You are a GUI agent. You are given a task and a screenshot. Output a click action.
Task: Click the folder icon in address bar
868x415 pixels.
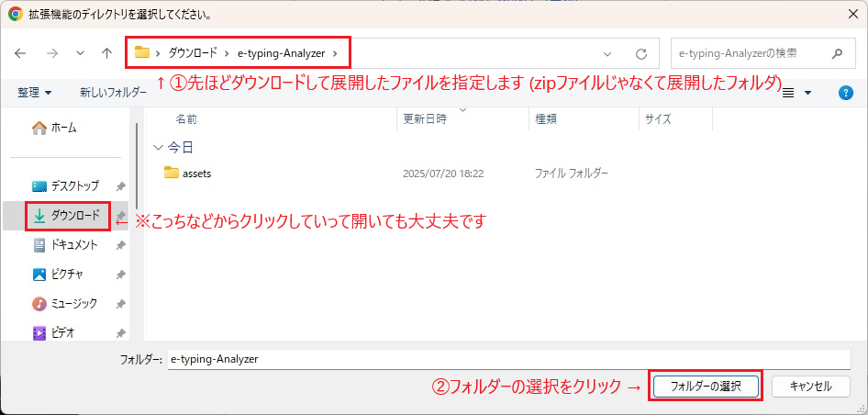[142, 52]
